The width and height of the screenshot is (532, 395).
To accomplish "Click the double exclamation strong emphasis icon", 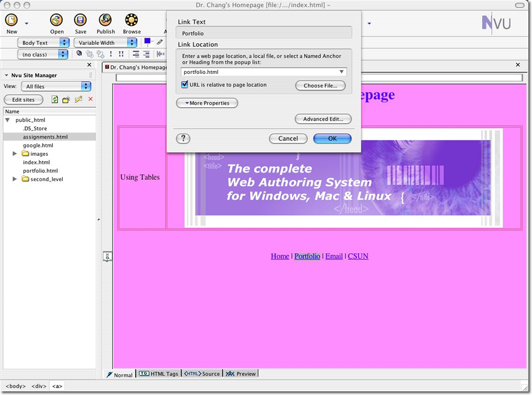I will [121, 54].
